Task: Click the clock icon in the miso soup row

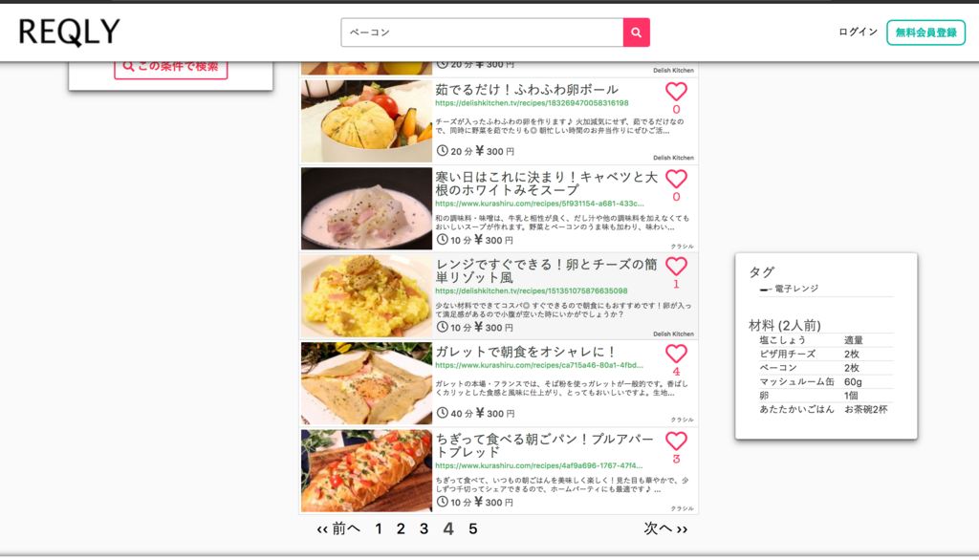Action: (442, 239)
